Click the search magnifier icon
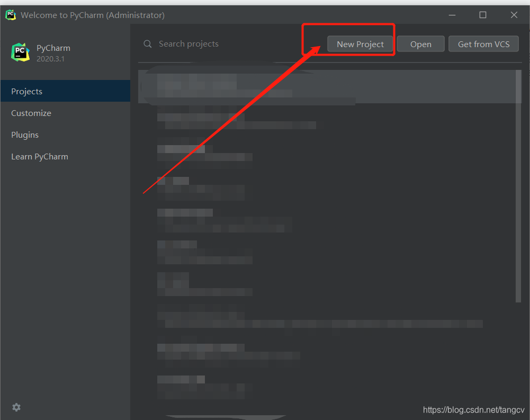The width and height of the screenshot is (530, 420). pyautogui.click(x=147, y=44)
